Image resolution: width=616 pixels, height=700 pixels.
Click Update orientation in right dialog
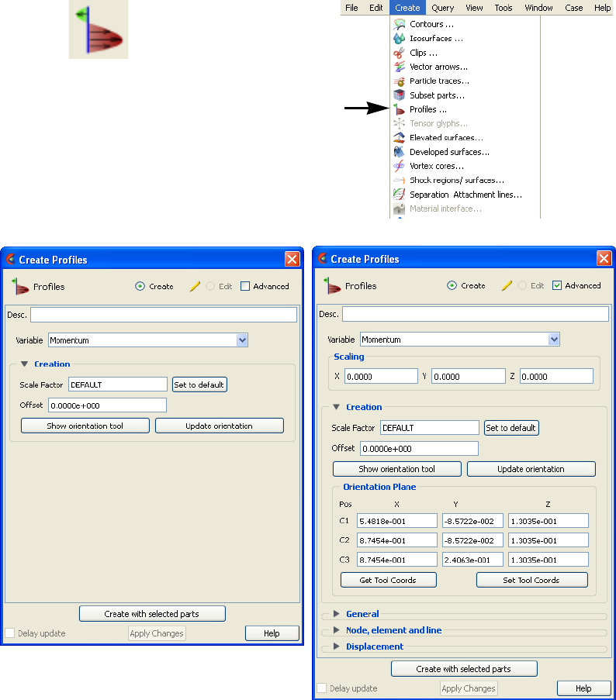(x=531, y=469)
